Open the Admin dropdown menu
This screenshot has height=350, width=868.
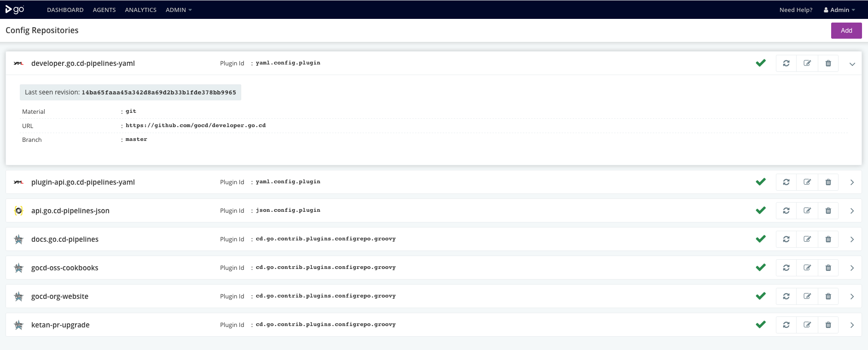[179, 10]
